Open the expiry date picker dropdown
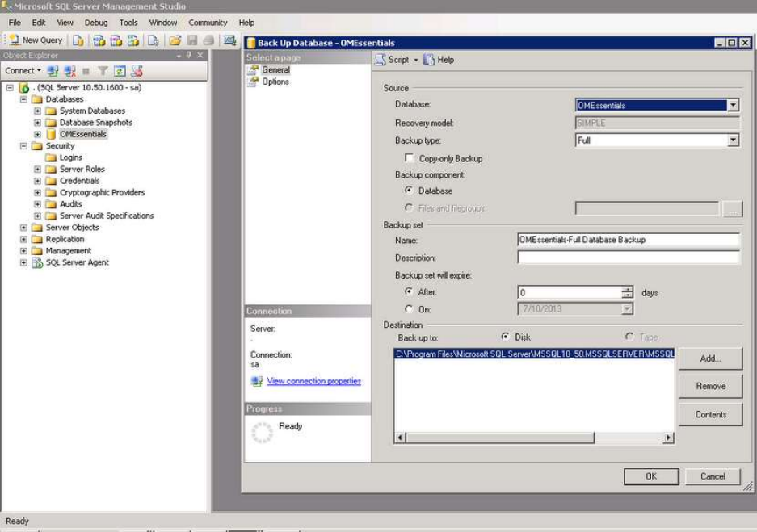 [627, 308]
